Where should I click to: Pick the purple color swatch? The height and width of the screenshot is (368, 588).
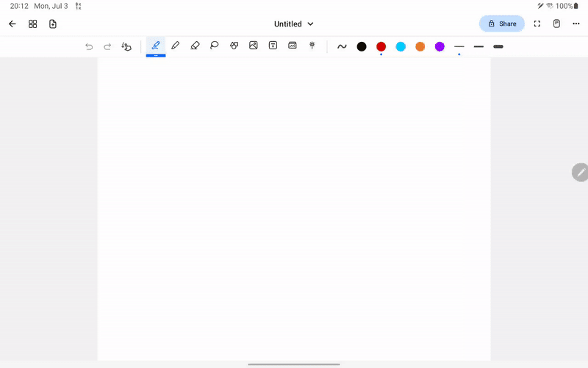tap(440, 46)
